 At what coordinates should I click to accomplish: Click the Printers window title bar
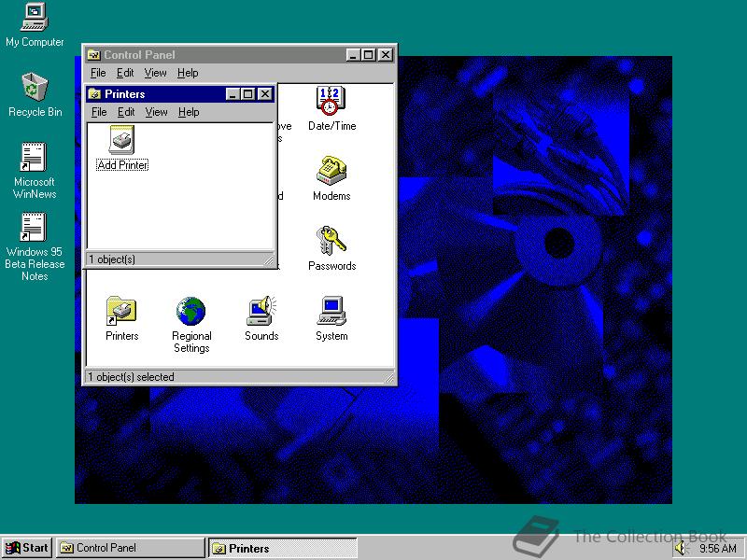coord(180,94)
